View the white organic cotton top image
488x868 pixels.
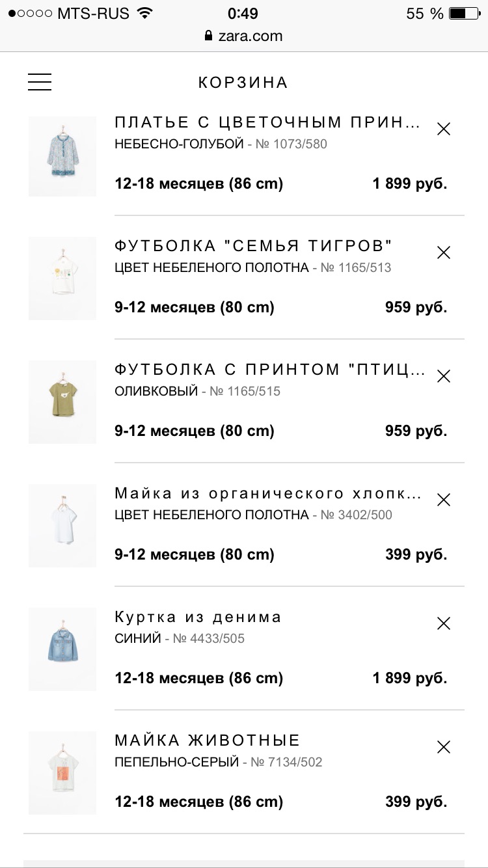[62, 526]
